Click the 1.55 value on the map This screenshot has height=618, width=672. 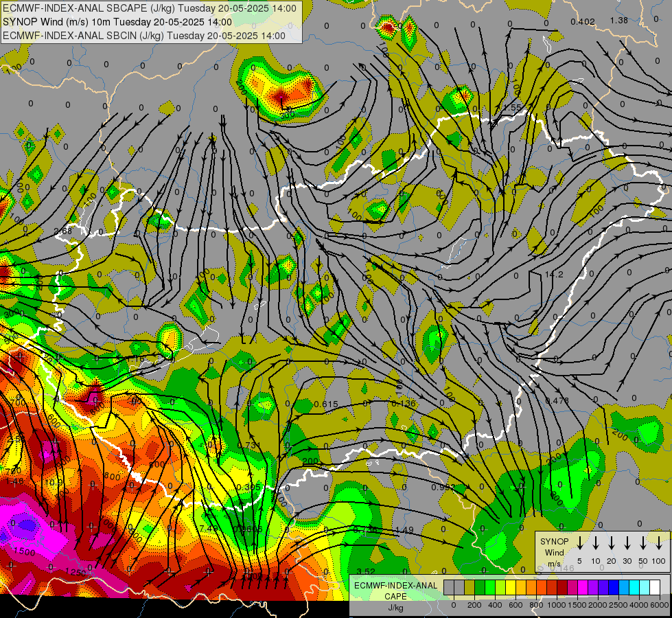pos(513,108)
